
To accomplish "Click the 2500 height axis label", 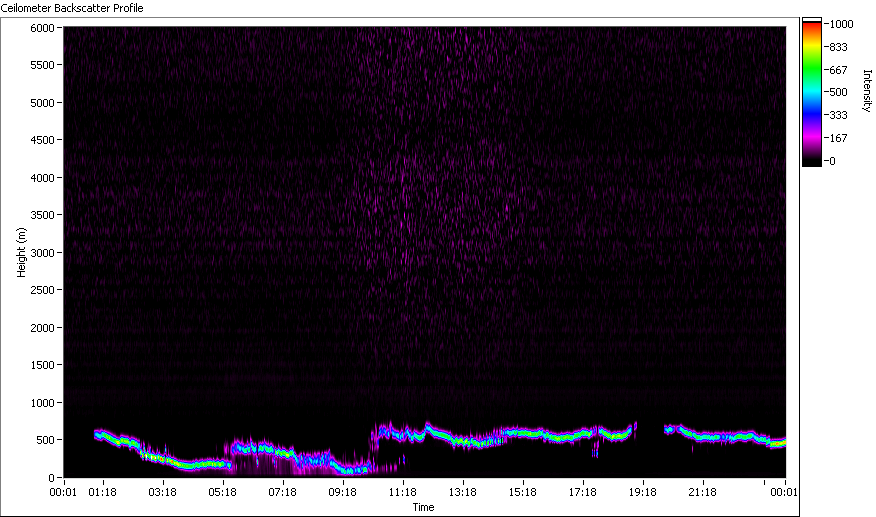I will pos(42,290).
